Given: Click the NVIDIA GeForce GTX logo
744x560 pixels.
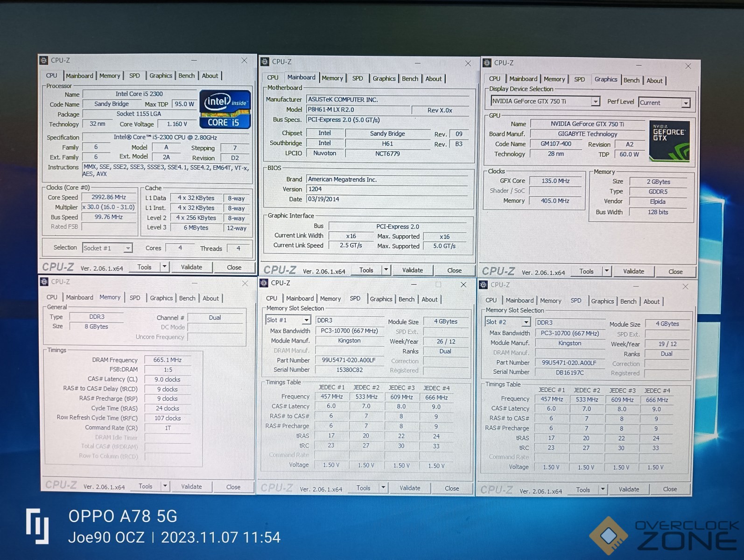Looking at the screenshot, I should [x=669, y=141].
